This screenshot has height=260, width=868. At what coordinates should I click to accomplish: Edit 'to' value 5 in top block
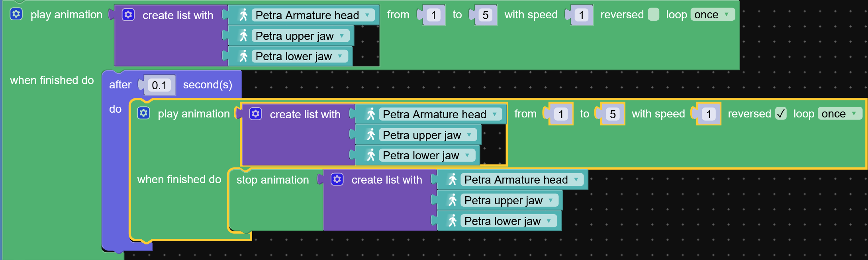click(x=485, y=15)
